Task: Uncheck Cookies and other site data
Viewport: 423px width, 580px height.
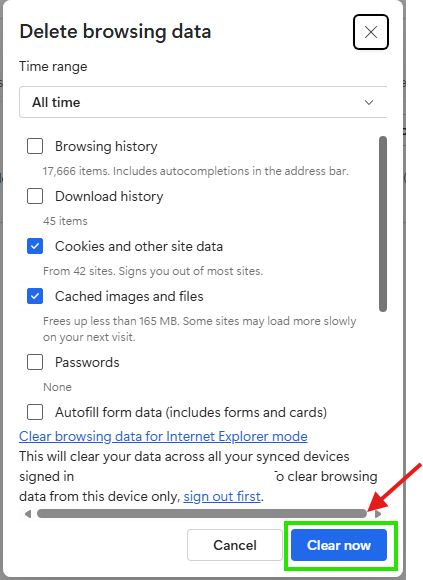Action: [x=35, y=246]
